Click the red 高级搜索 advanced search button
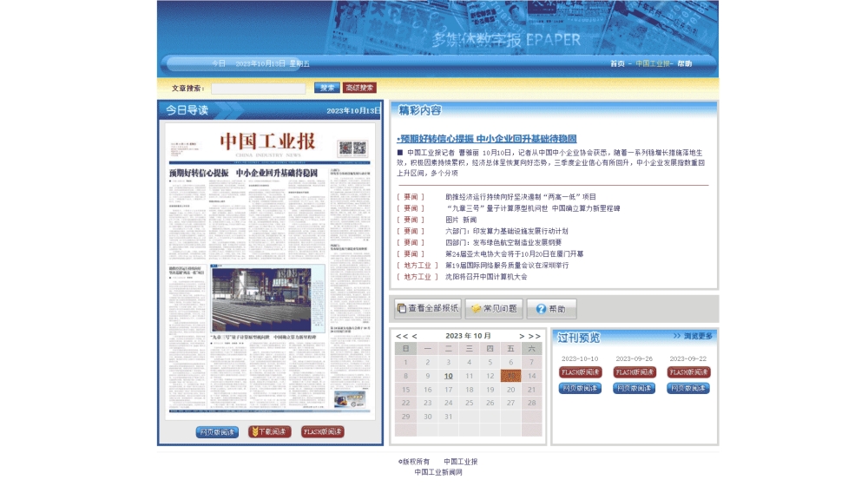868x493 pixels. [359, 88]
